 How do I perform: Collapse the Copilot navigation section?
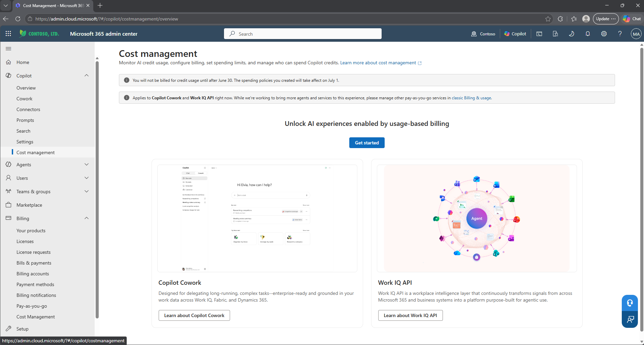(x=87, y=75)
